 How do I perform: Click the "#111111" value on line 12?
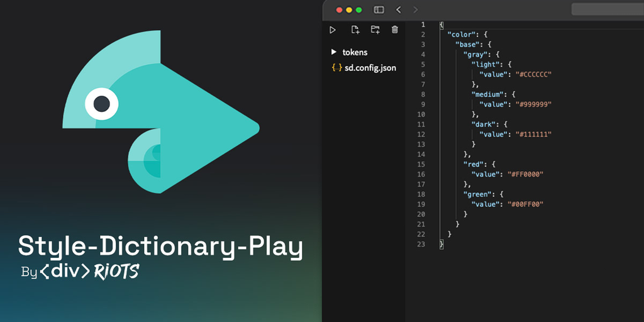coord(533,135)
